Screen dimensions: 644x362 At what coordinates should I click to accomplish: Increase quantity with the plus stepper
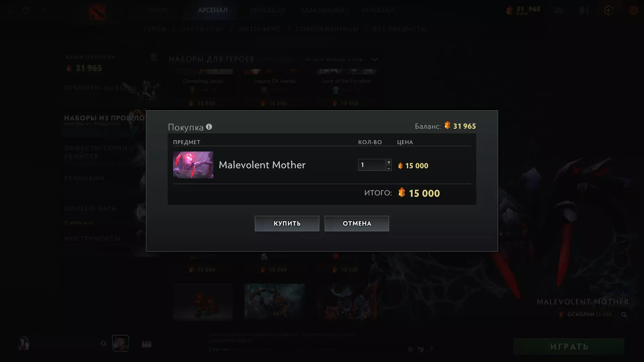(x=389, y=162)
